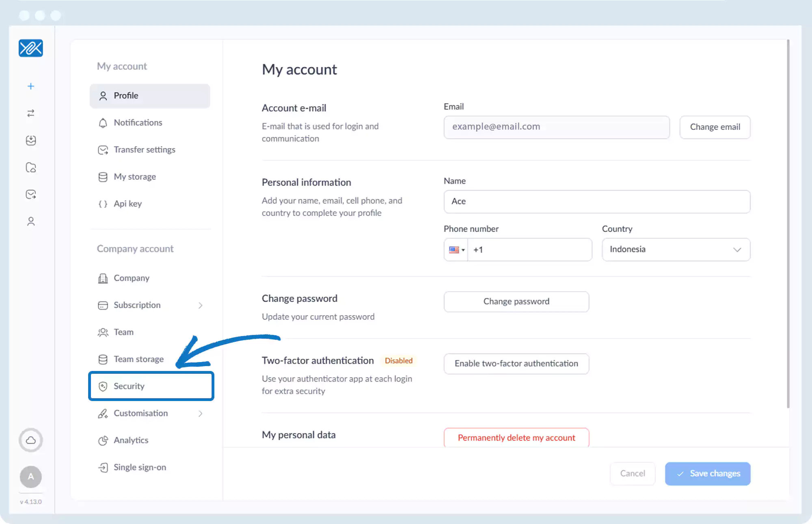
Task: Click the cloud icon near bottom left
Action: click(31, 440)
